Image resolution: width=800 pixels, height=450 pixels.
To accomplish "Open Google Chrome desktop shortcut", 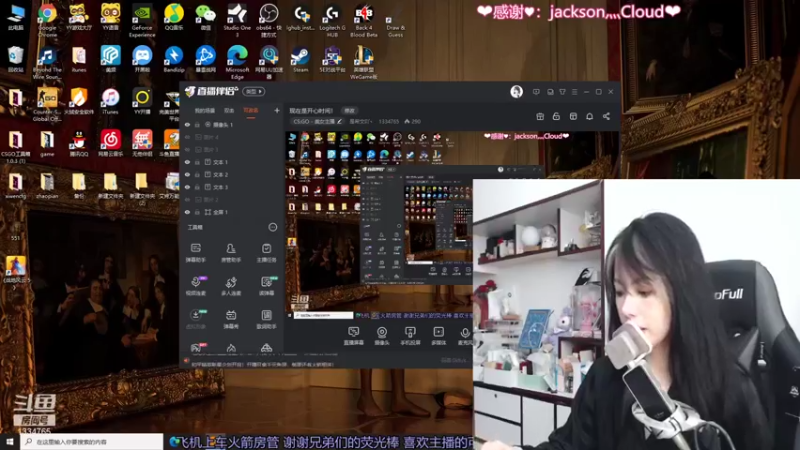I will 47,20.
